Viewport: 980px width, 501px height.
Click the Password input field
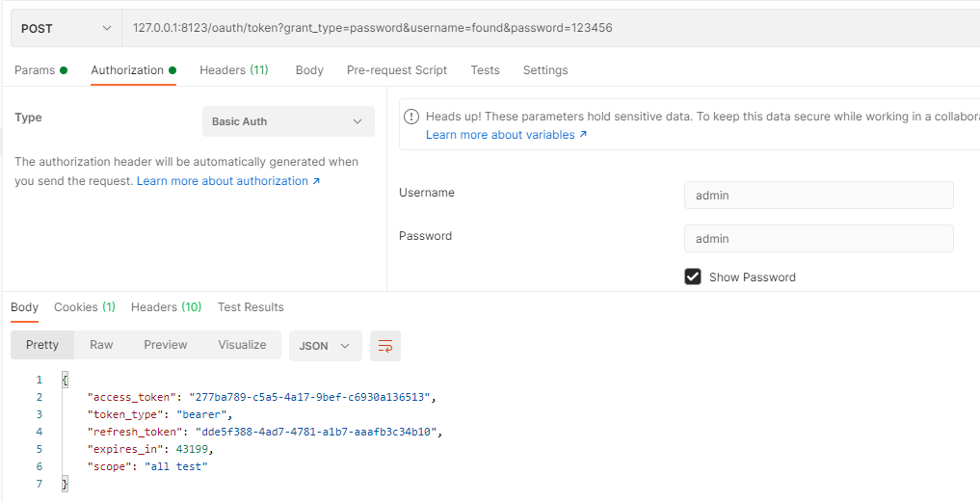[819, 238]
